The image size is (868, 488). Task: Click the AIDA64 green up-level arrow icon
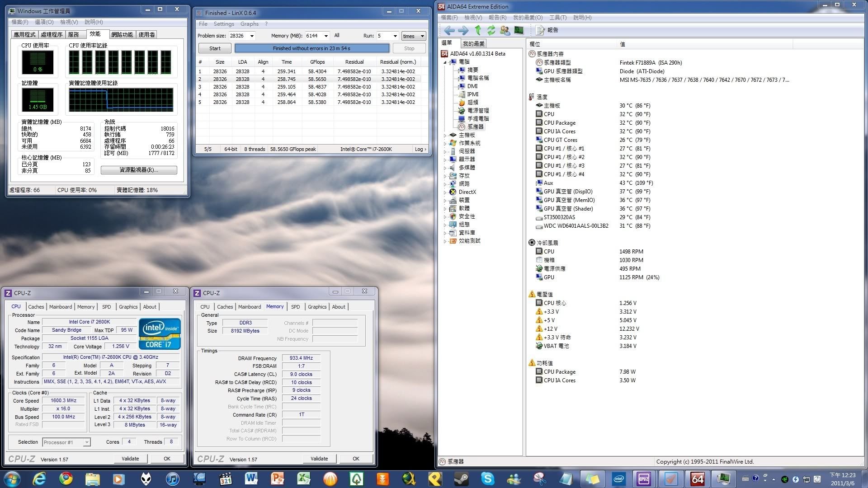pyautogui.click(x=478, y=30)
